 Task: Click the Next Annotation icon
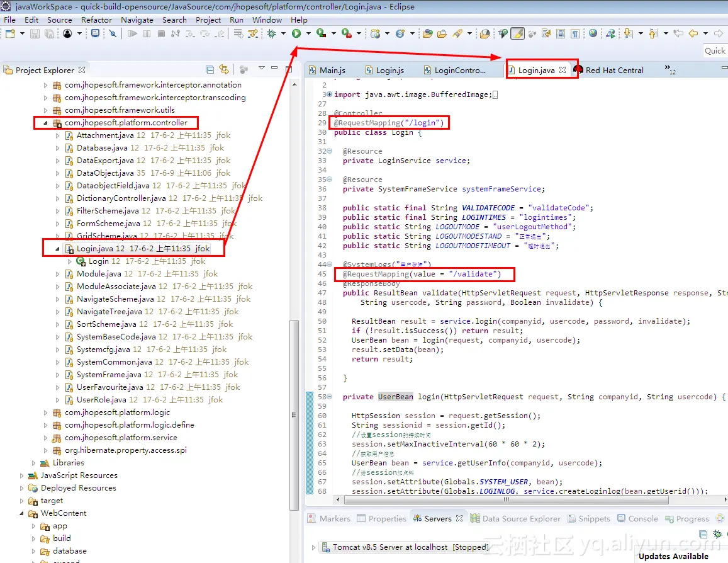[628, 33]
